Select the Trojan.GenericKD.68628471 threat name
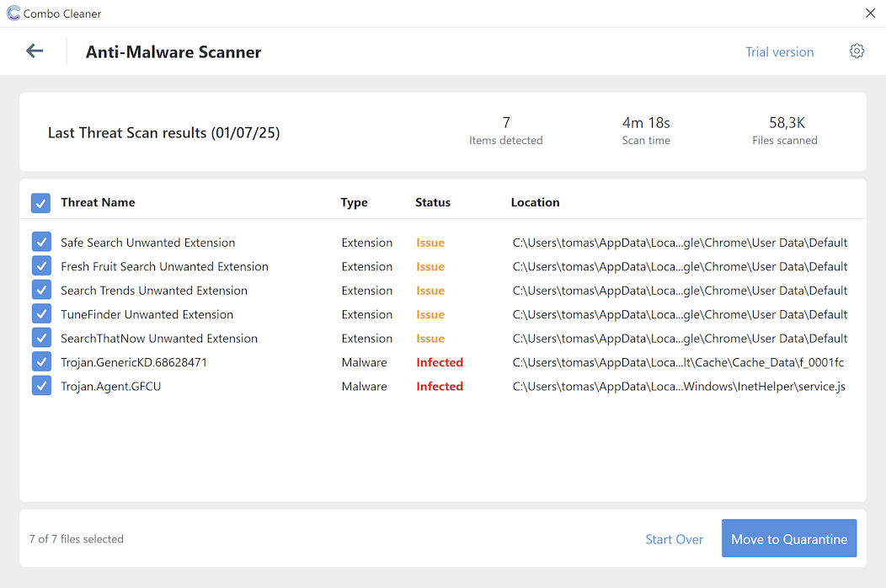This screenshot has width=886, height=588. pos(134,362)
